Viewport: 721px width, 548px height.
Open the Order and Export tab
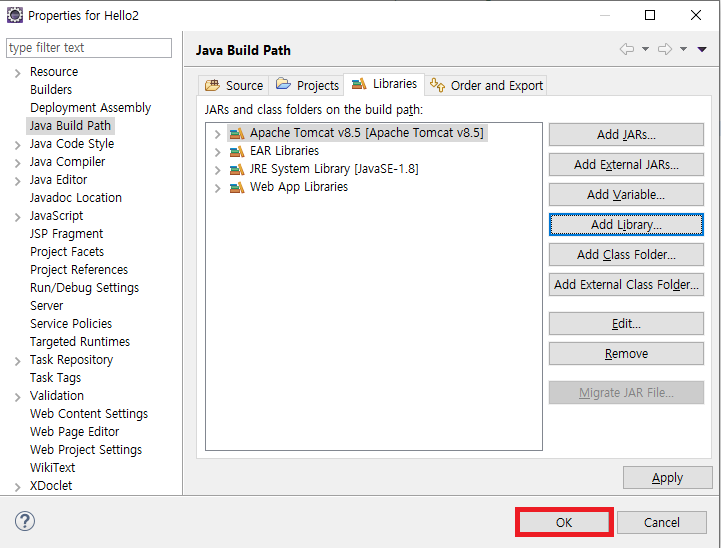[x=486, y=86]
